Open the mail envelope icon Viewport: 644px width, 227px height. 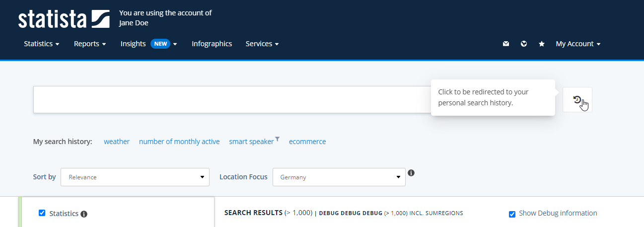click(506, 44)
